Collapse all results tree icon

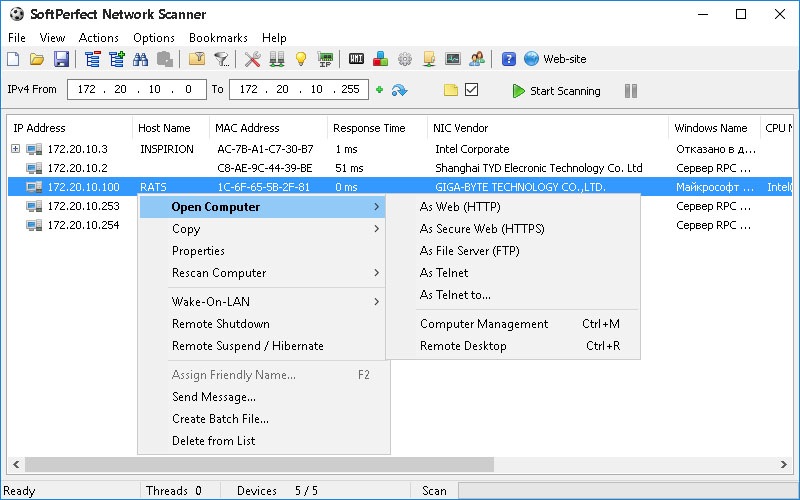[92, 59]
